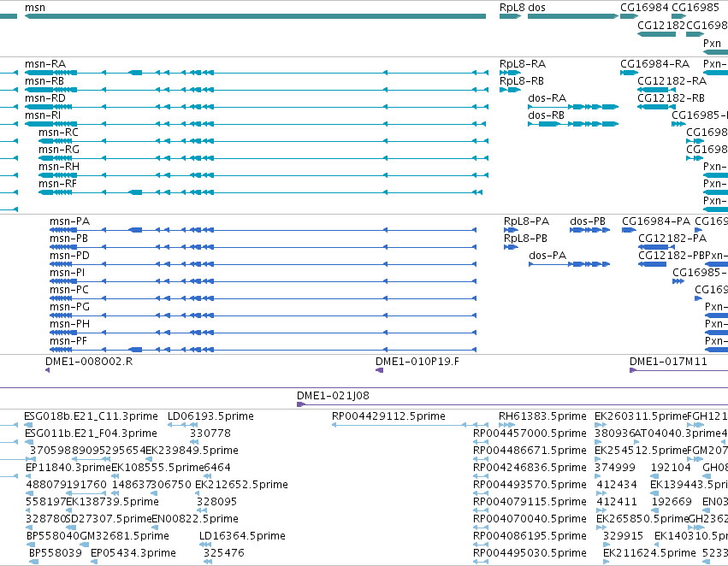Screen dimensions: 728x566
Task: Select EST 374999
Action: pyautogui.click(x=597, y=476)
